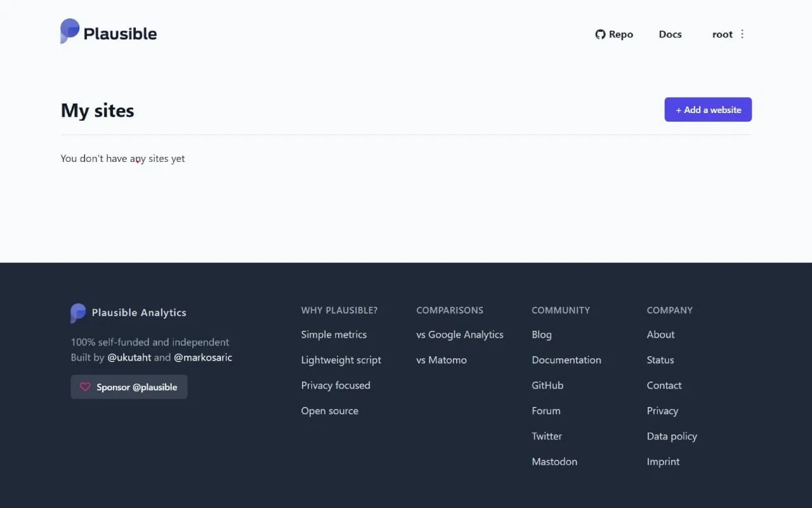Open the Privacy company link
The image size is (812, 508).
662,411
